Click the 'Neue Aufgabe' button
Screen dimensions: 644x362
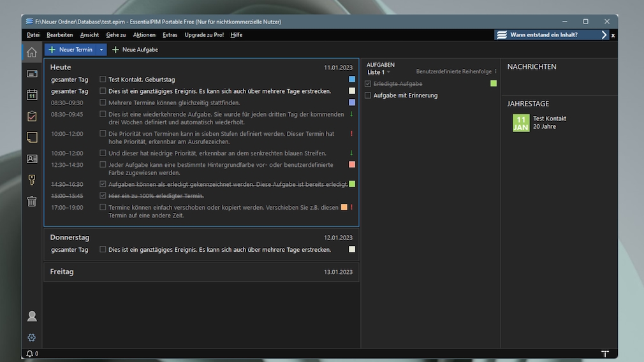tap(135, 50)
